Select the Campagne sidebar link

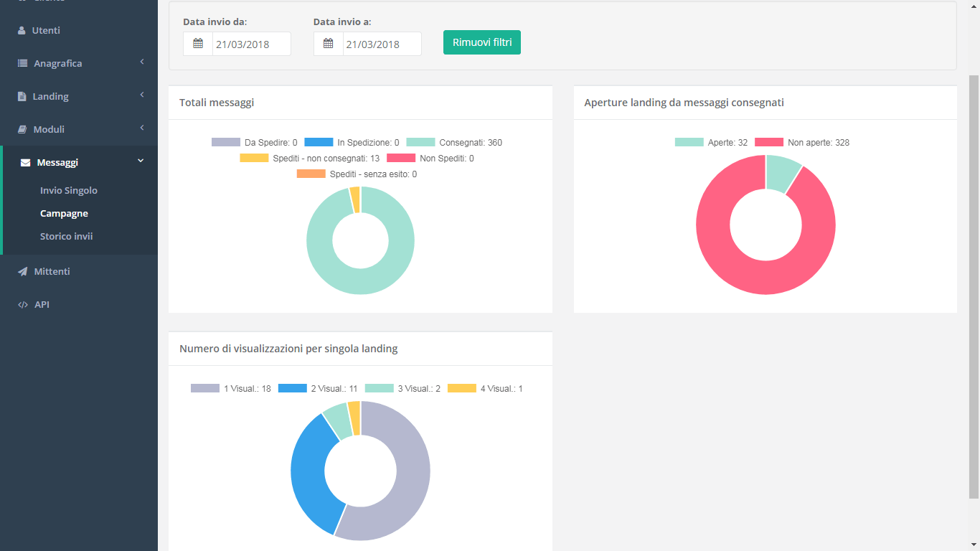(65, 214)
